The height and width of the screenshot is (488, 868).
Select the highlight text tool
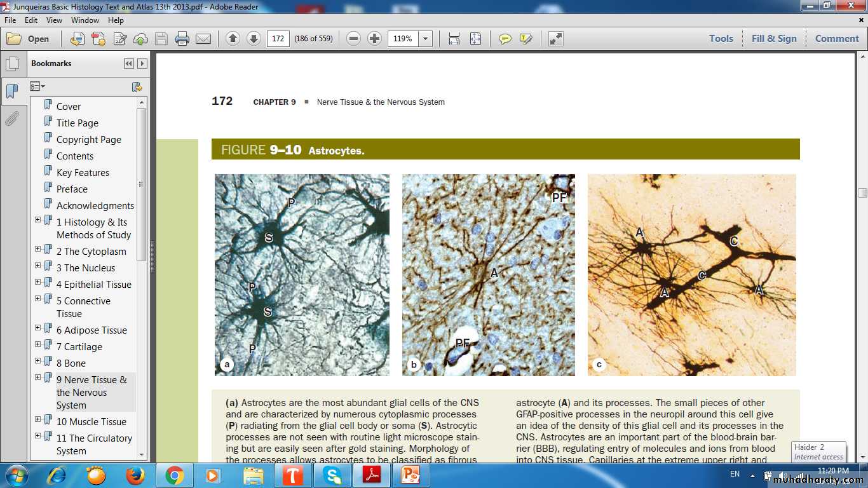[526, 39]
